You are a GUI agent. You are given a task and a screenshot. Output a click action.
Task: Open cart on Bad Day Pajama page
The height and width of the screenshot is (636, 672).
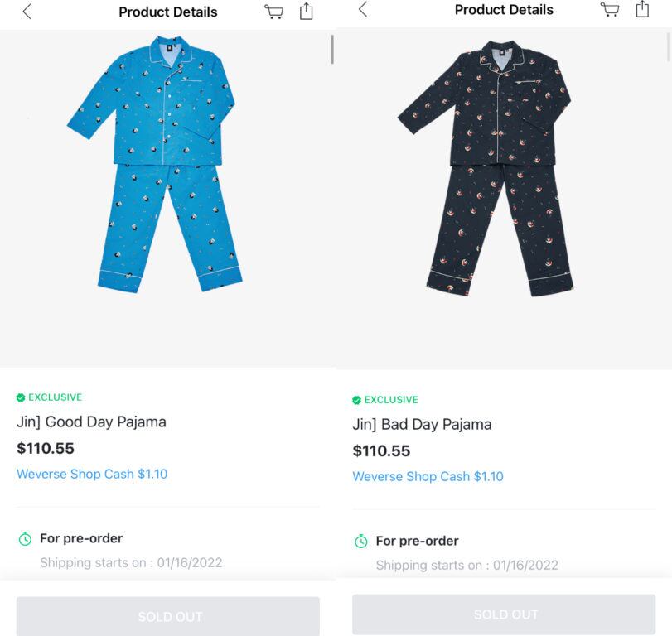[x=610, y=9]
